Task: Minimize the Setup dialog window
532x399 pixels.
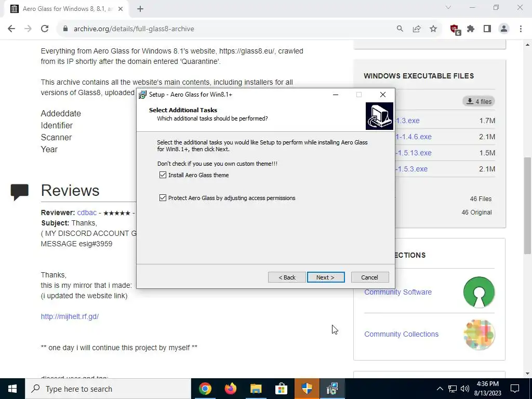Action: point(336,95)
